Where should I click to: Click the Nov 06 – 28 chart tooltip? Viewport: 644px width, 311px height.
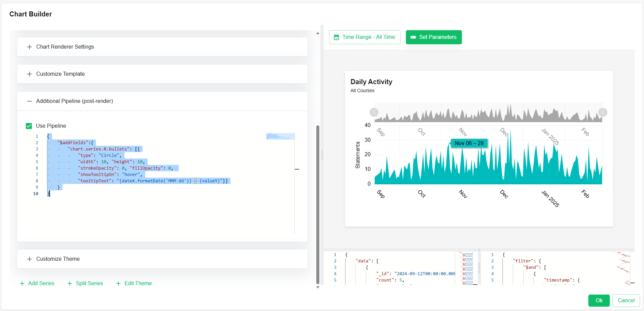[x=469, y=143]
